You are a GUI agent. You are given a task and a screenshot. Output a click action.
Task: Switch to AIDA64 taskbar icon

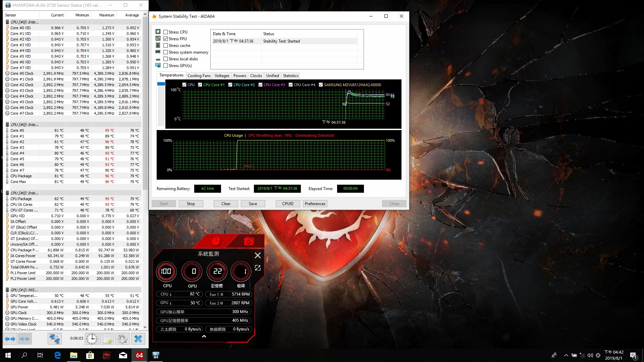[140, 355]
